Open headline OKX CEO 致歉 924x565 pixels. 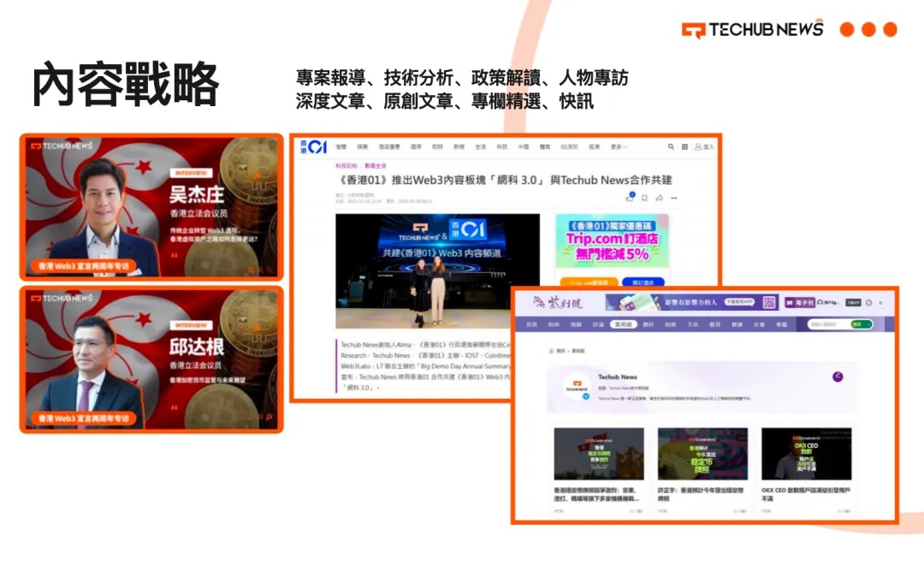tap(806, 494)
